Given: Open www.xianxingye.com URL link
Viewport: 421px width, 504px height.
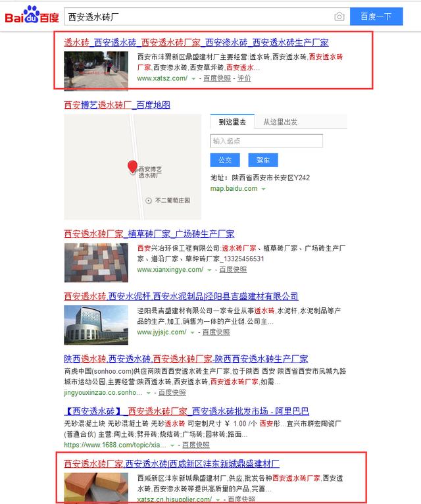Looking at the screenshot, I should tap(170, 270).
